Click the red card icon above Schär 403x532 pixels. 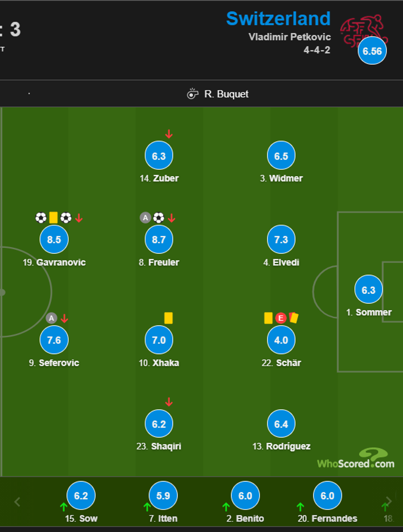point(294,318)
